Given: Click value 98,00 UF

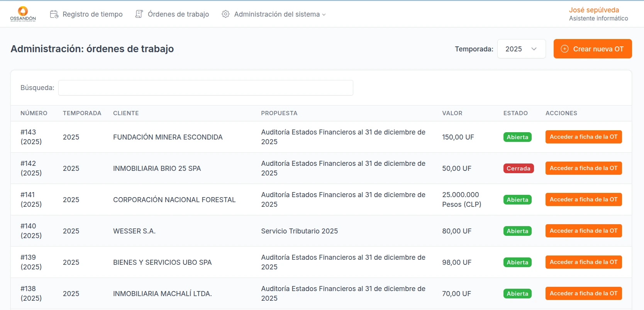Looking at the screenshot, I should pyautogui.click(x=457, y=262).
